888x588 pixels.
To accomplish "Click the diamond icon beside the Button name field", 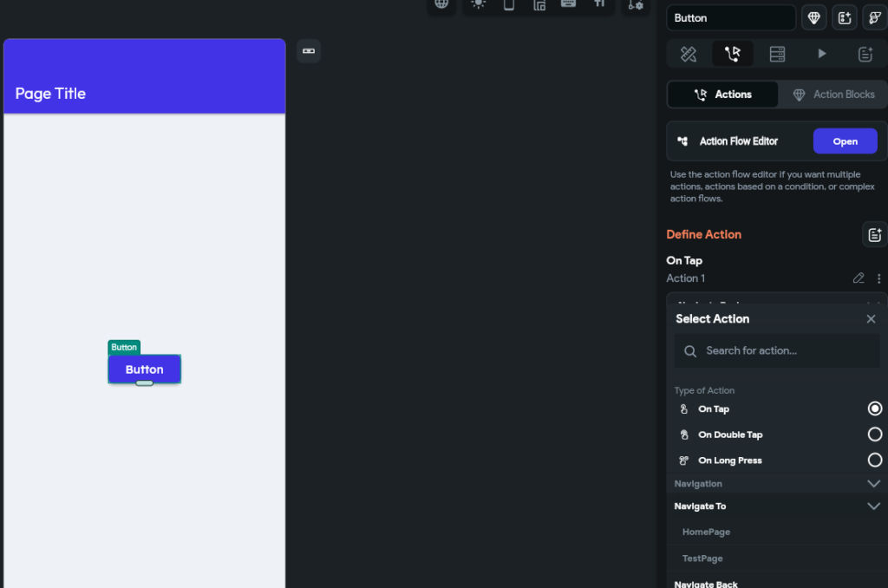I will pos(813,17).
